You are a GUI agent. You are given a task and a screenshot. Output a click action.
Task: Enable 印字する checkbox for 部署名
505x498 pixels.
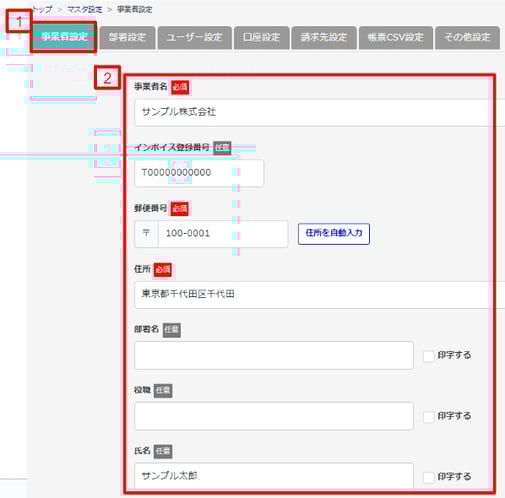pyautogui.click(x=428, y=356)
